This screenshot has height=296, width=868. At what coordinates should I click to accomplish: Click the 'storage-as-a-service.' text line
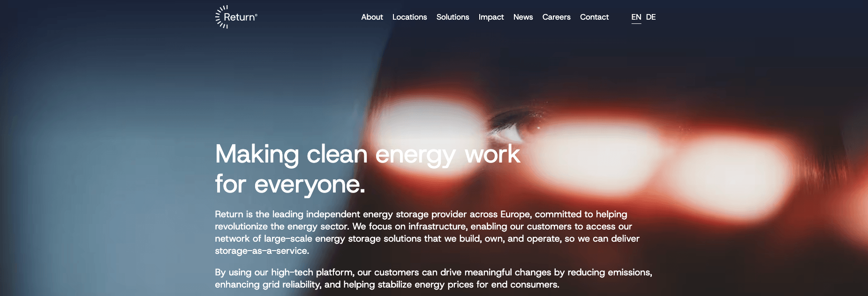click(x=262, y=251)
